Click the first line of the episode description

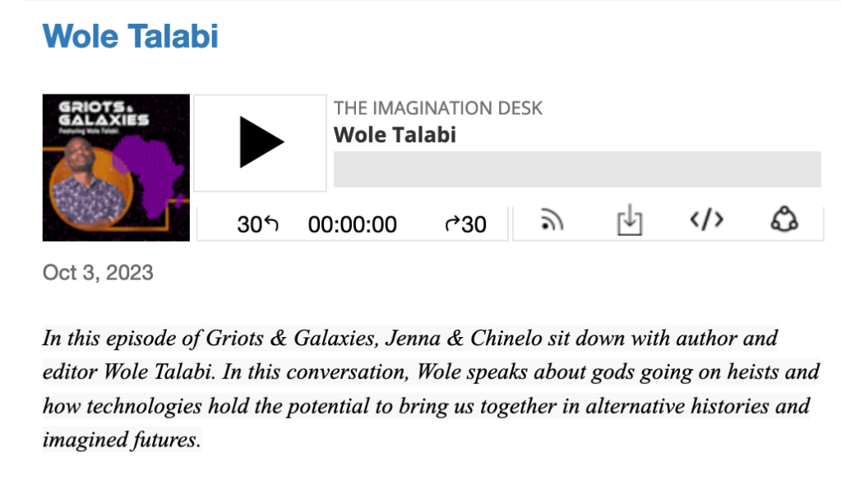[409, 338]
